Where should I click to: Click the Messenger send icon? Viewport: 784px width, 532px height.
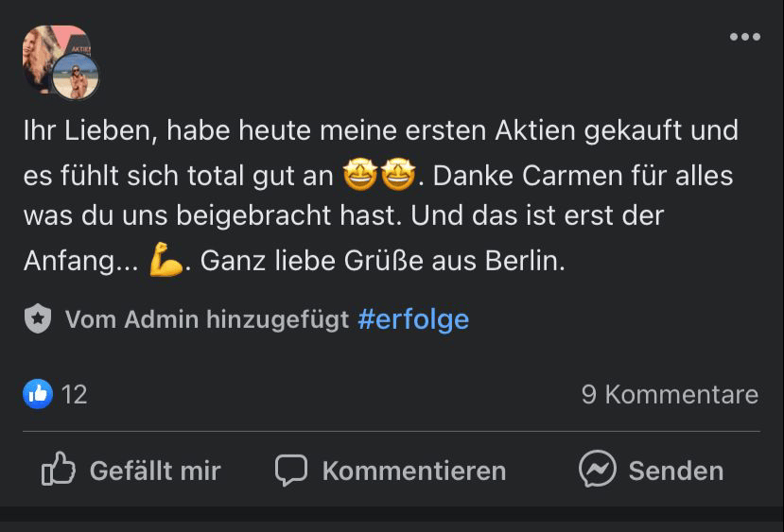[598, 470]
